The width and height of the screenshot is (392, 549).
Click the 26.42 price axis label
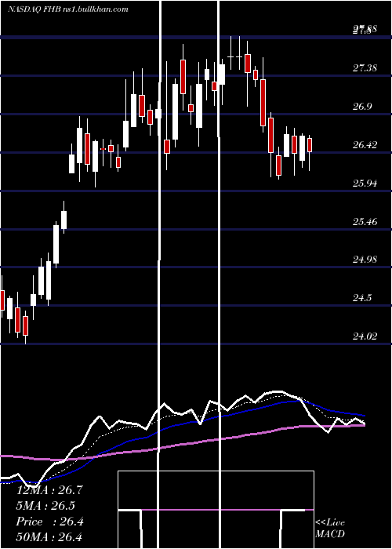(x=365, y=144)
